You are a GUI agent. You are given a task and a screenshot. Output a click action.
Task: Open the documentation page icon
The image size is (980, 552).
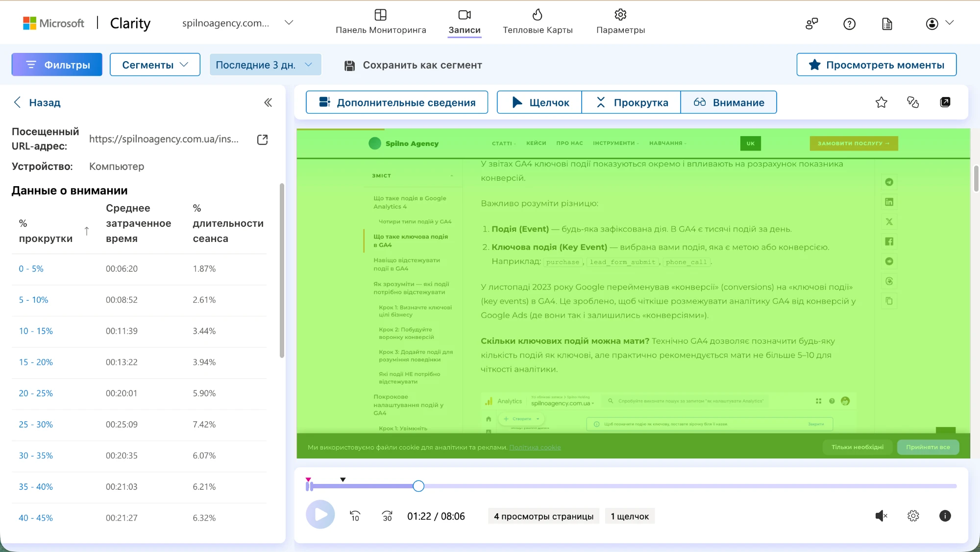887,24
